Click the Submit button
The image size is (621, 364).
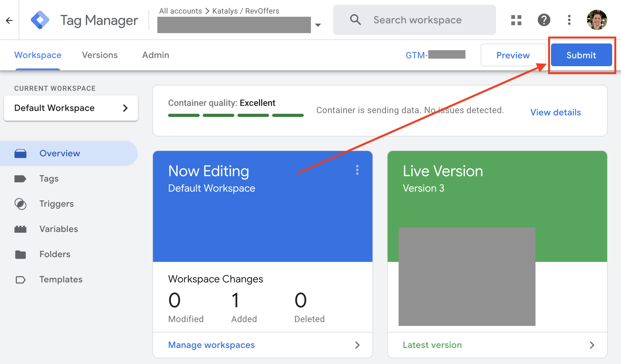point(581,55)
